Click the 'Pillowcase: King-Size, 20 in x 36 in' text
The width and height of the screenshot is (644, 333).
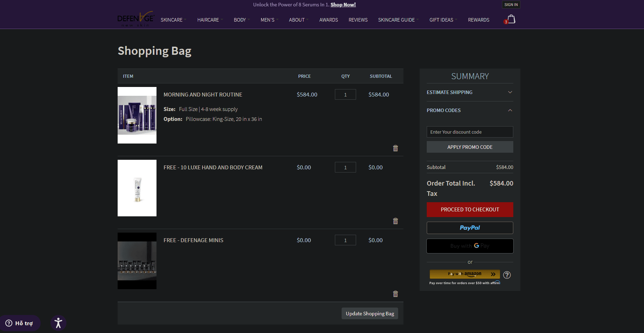(224, 119)
